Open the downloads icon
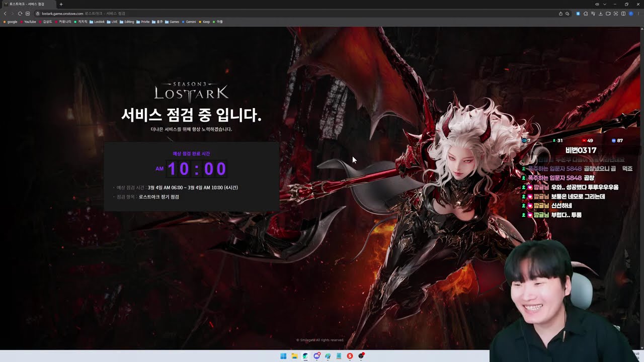Image resolution: width=644 pixels, height=362 pixels. (x=601, y=14)
